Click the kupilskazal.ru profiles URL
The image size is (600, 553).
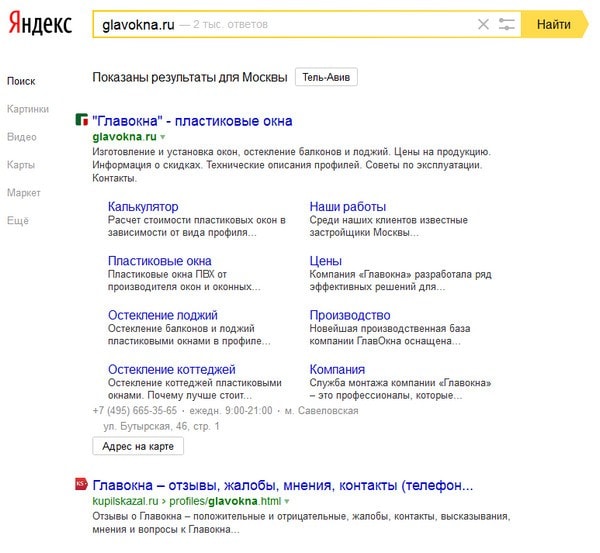pyautogui.click(x=186, y=501)
